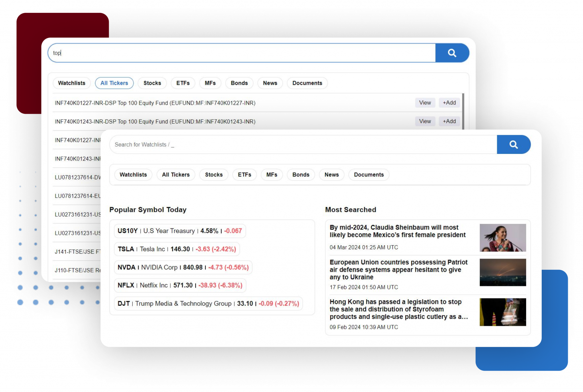Select All Tickers tab in the back window
583x392 pixels.
tap(114, 83)
